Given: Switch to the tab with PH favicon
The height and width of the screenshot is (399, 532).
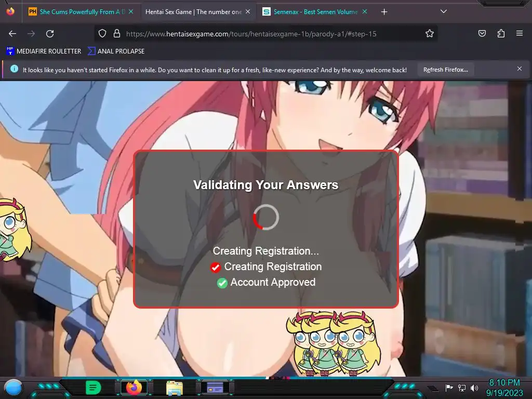Looking at the screenshot, I should pyautogui.click(x=81, y=12).
